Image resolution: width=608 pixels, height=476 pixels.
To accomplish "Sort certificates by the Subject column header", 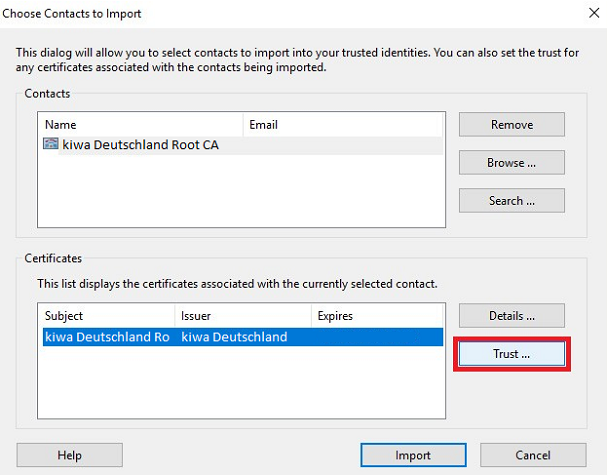I will (106, 315).
